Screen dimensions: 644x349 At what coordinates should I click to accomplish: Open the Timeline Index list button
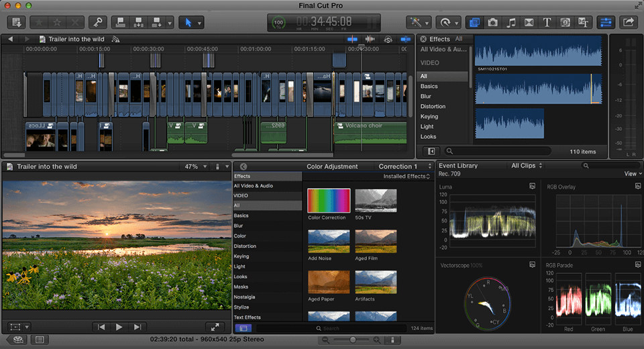[40, 340]
